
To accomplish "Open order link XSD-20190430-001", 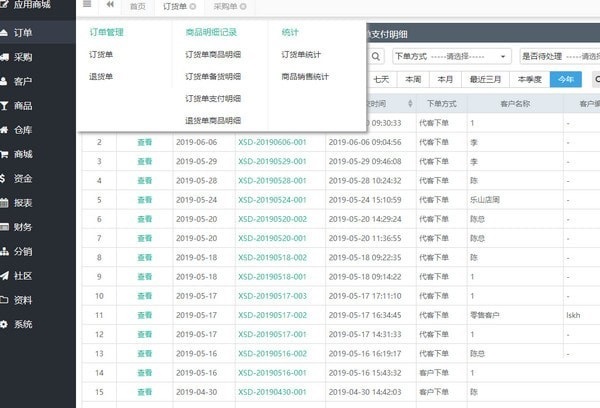I will click(x=272, y=392).
